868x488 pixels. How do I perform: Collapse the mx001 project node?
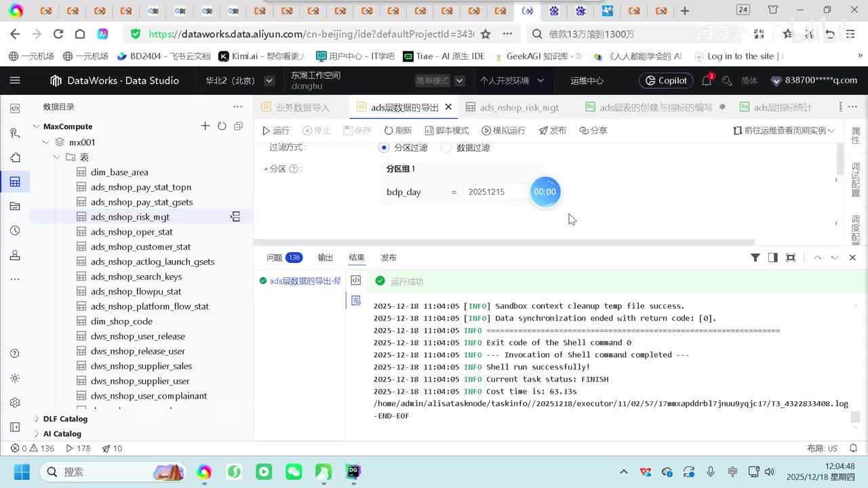click(46, 142)
